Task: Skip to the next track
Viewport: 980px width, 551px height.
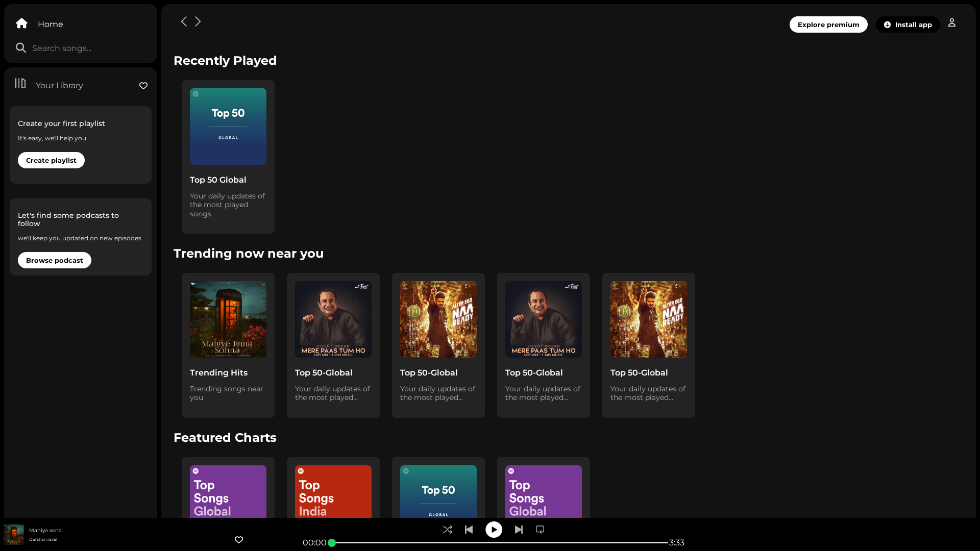Action: [x=519, y=530]
